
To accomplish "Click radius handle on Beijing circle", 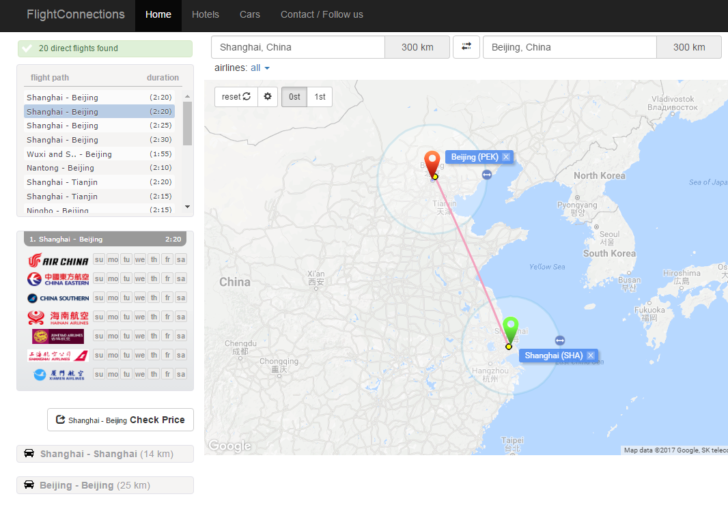I will [x=487, y=175].
